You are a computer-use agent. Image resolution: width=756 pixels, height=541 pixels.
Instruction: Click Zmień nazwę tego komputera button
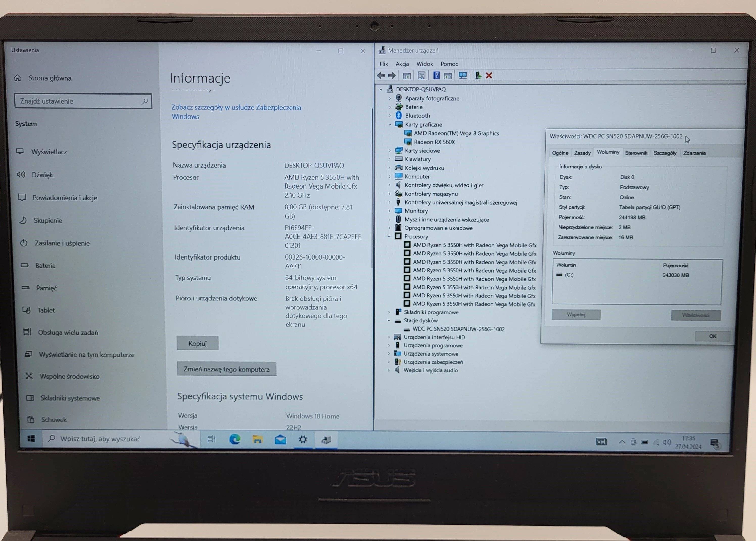[x=226, y=369]
